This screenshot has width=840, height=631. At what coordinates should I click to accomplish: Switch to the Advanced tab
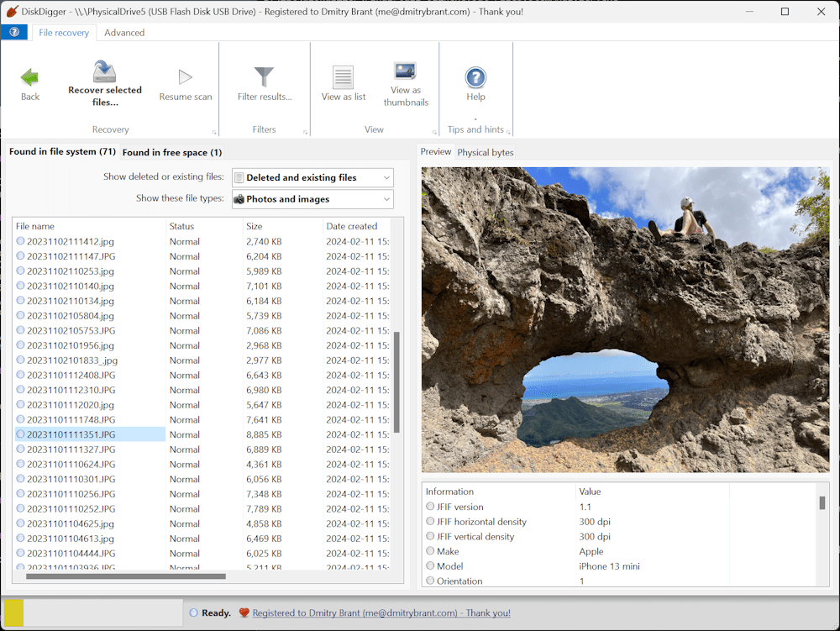[124, 32]
